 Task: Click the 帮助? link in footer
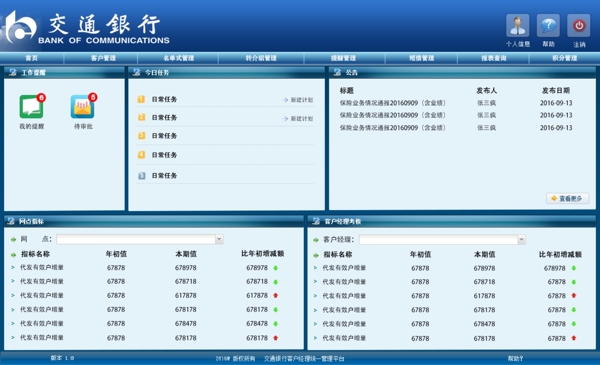point(515,358)
